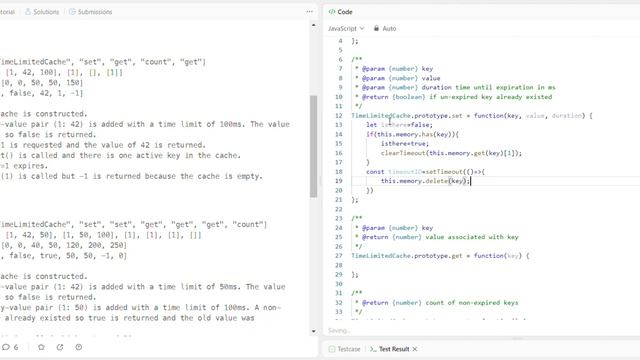Click the 'const timeoutID=setTimeout' line
The width and height of the screenshot is (640, 360).
tap(425, 172)
